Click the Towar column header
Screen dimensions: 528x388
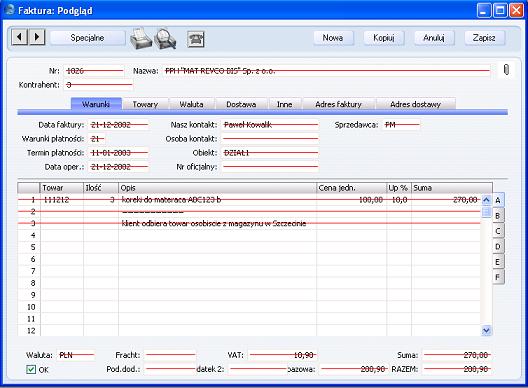click(x=62, y=188)
